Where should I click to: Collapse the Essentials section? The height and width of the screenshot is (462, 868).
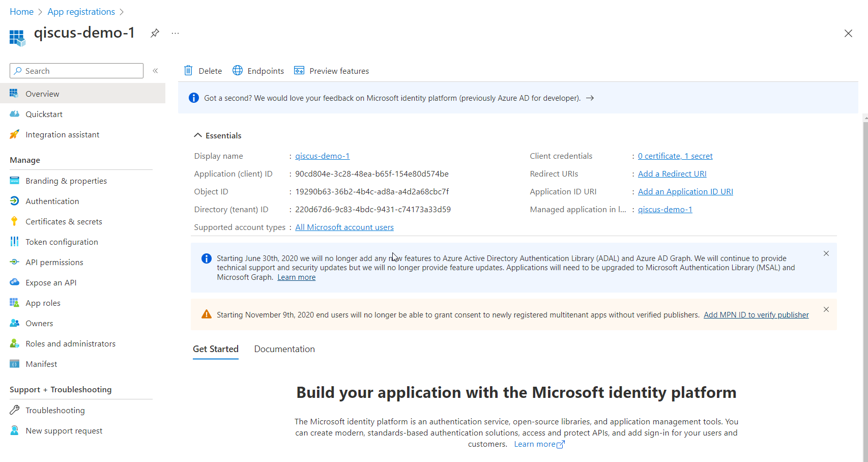tap(218, 135)
